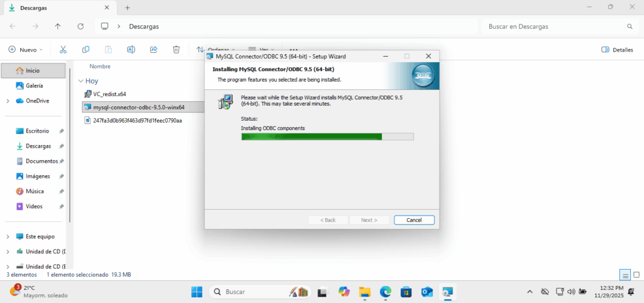Collapse the Hoy file group
Screen dimensions: 644x303
point(80,81)
